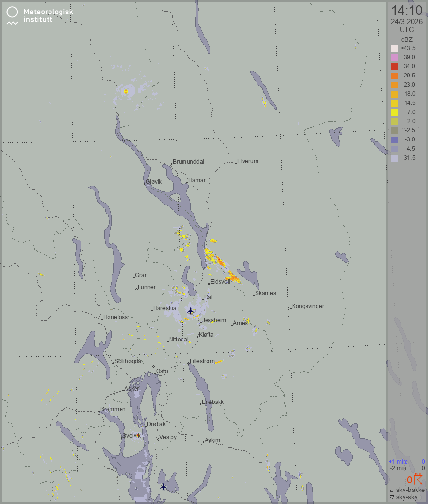428x504 pixels.
Task: Click the yellow circular echo northwest of Brumunddal
Action: [126, 91]
